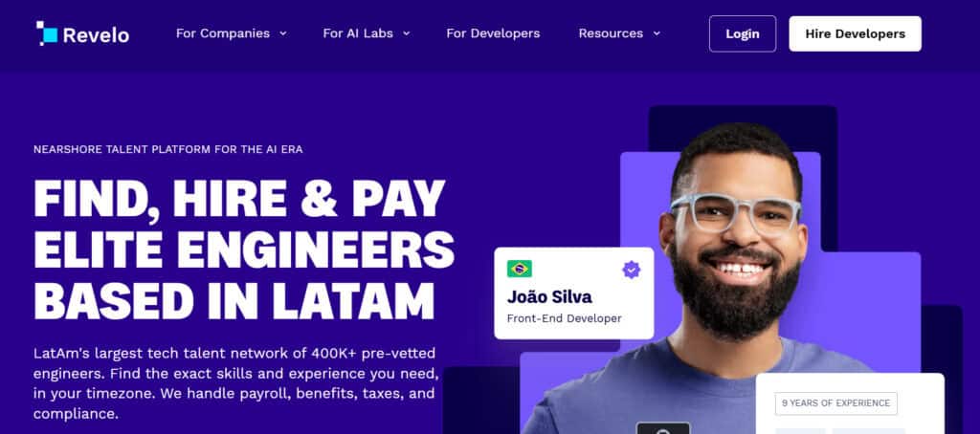980x434 pixels.
Task: Click the Login button
Action: tap(743, 33)
